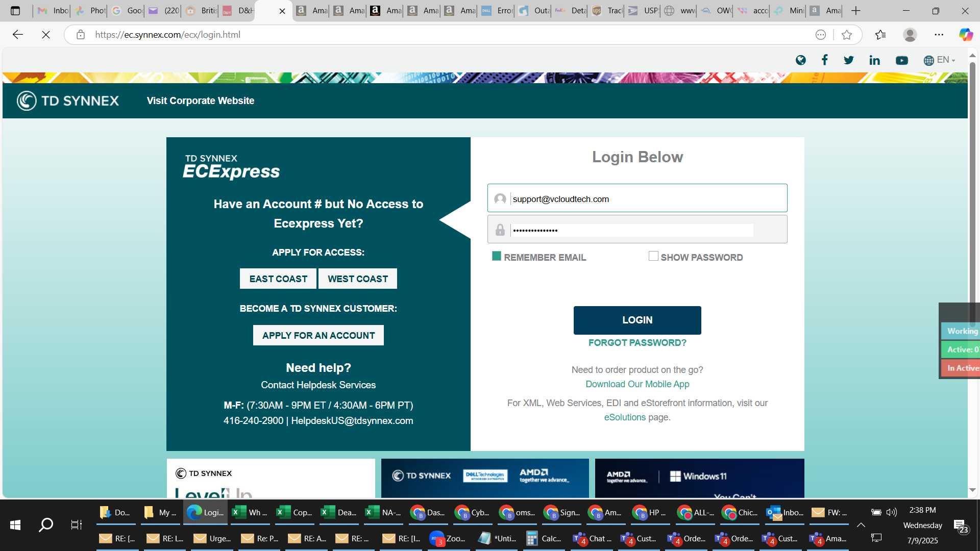Focus the email field with support@vcloudtech.com
This screenshot has height=551, width=980.
(x=637, y=198)
